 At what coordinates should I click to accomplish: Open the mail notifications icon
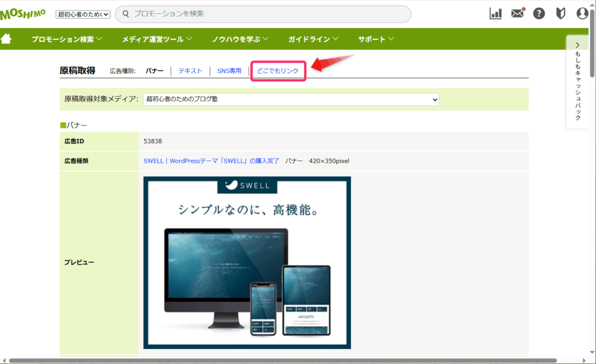tap(517, 13)
